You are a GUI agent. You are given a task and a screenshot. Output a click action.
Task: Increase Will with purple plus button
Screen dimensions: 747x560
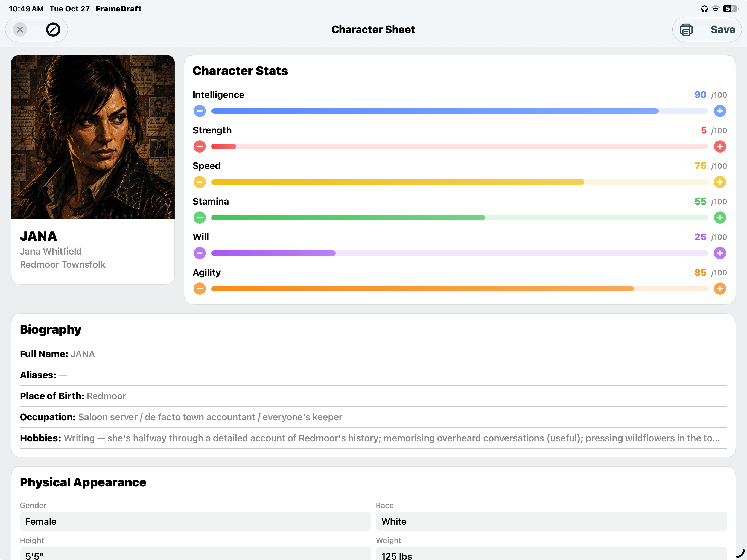[720, 253]
